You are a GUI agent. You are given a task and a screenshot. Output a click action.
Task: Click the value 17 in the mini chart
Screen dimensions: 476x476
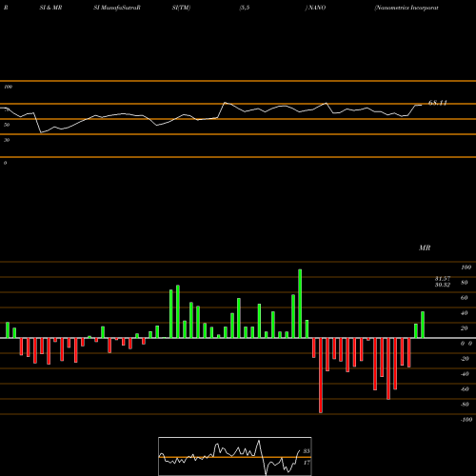click(x=307, y=463)
